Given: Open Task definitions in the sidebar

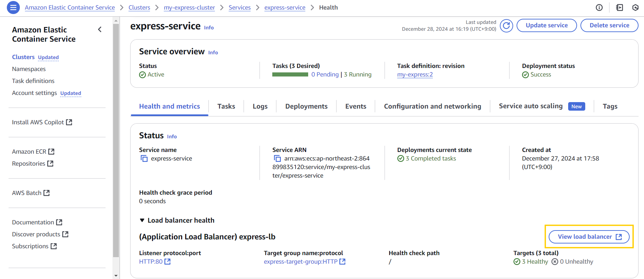Looking at the screenshot, I should coord(33,81).
